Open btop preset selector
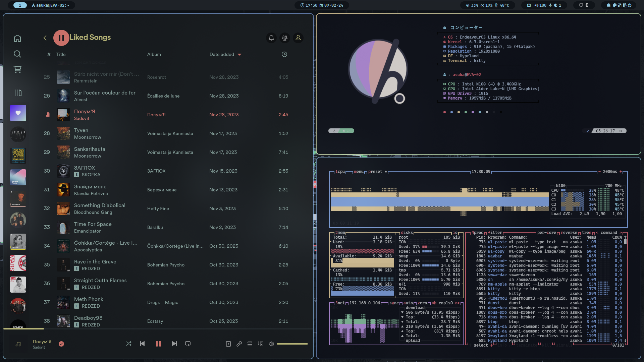 click(375, 172)
